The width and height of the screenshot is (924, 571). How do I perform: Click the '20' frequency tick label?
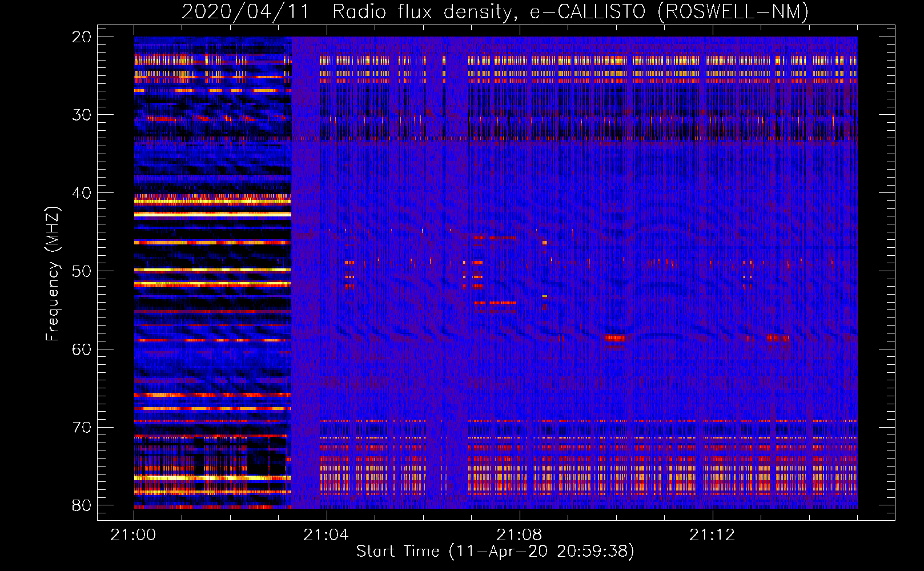tap(82, 37)
